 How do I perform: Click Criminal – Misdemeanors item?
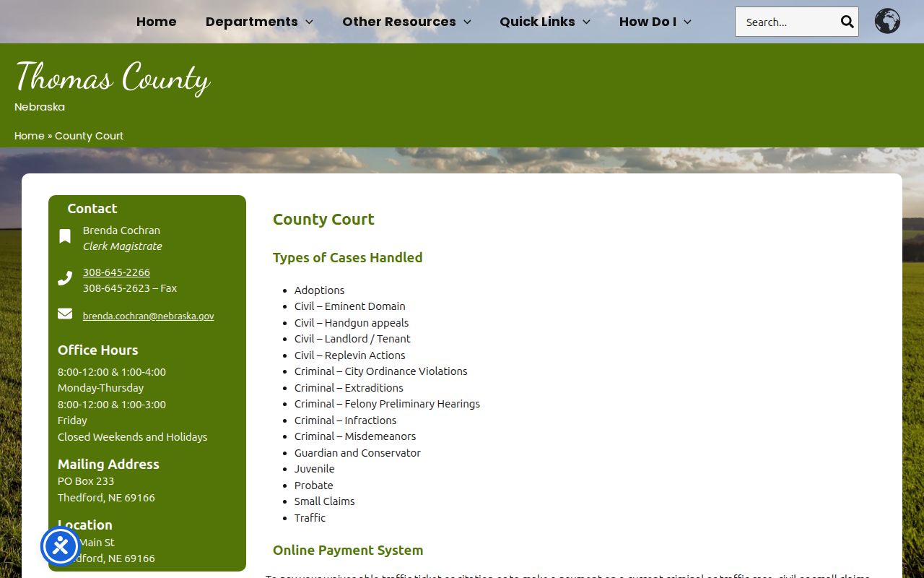point(355,436)
